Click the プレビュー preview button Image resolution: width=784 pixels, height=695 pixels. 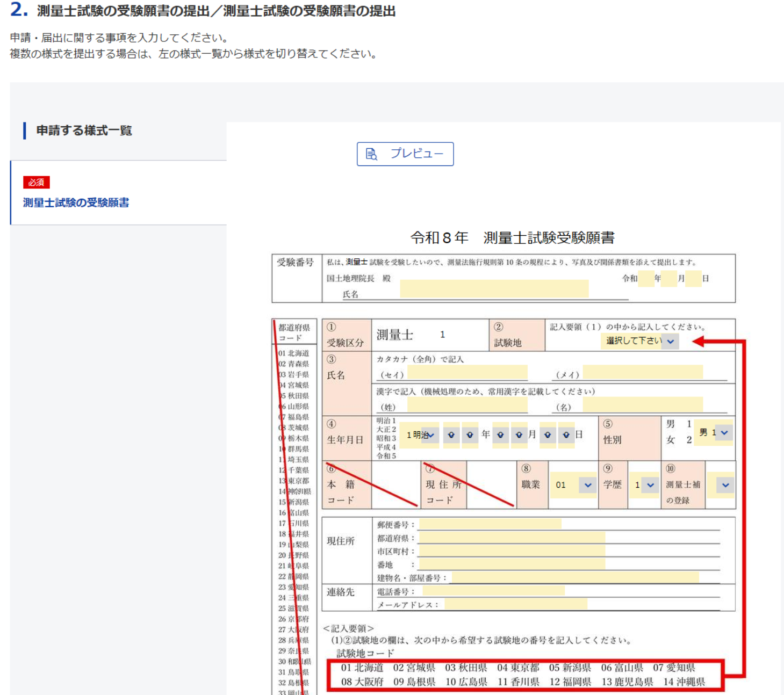[x=405, y=154]
